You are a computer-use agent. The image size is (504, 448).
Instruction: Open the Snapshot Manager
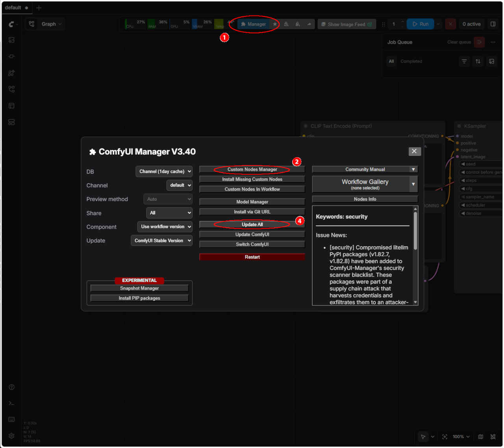[x=139, y=288]
